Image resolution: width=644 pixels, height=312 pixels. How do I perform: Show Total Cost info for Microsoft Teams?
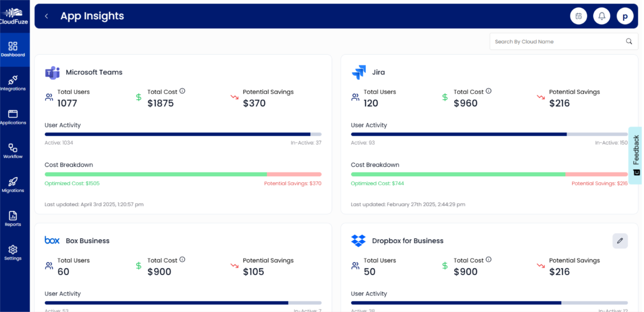click(182, 91)
